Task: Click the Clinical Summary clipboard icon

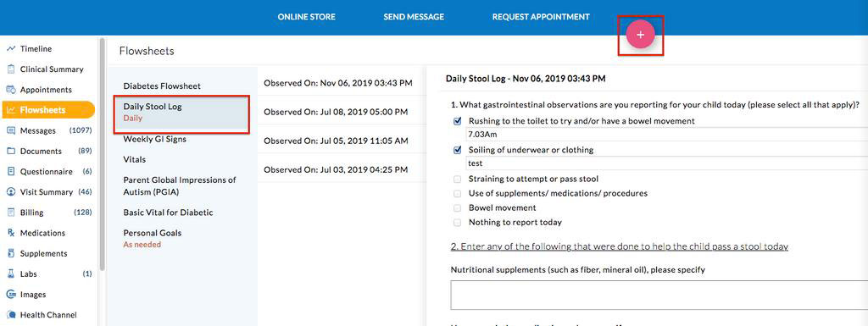Action: click(10, 69)
